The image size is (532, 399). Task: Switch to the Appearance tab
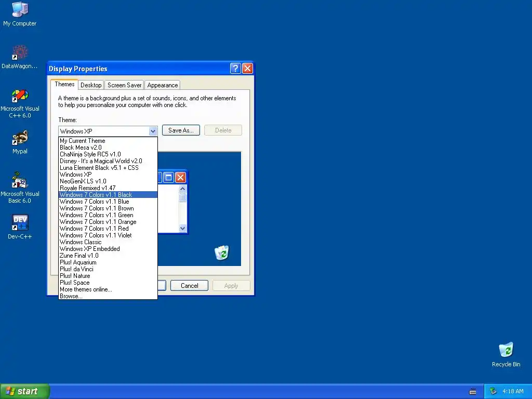163,85
